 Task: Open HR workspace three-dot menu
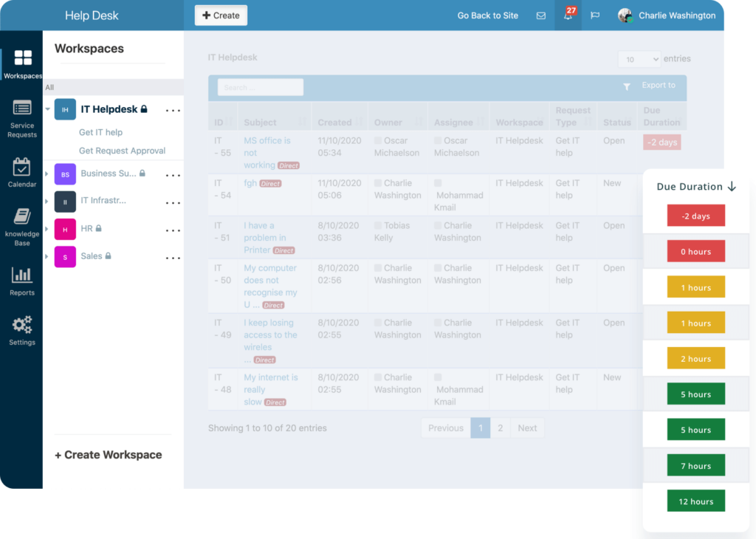[173, 230]
